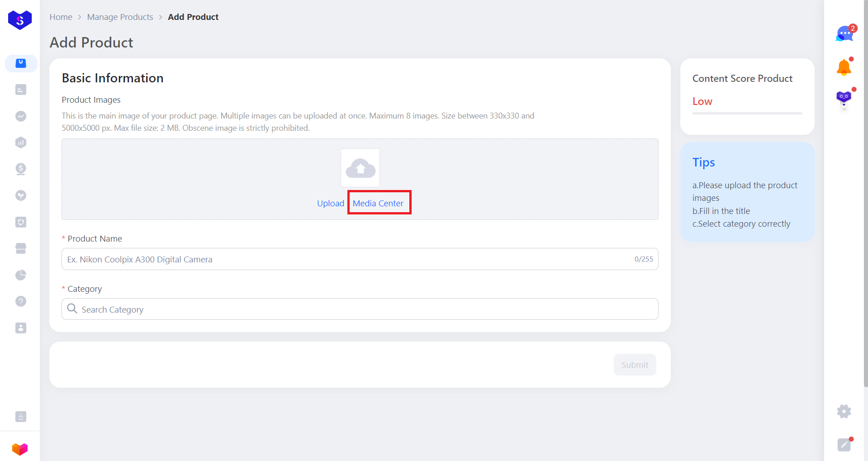Click the feedback pencil icon at bottom right
Screen dimensions: 868x461
pos(843,444)
